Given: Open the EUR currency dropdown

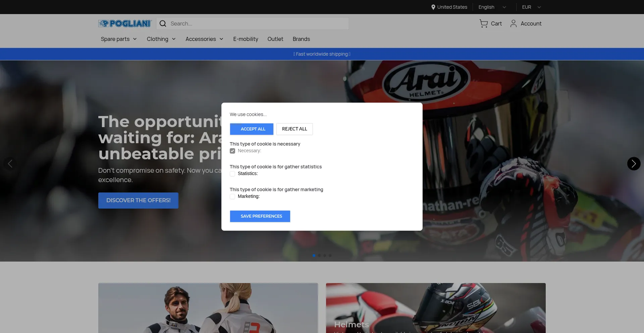Looking at the screenshot, I should click(532, 7).
